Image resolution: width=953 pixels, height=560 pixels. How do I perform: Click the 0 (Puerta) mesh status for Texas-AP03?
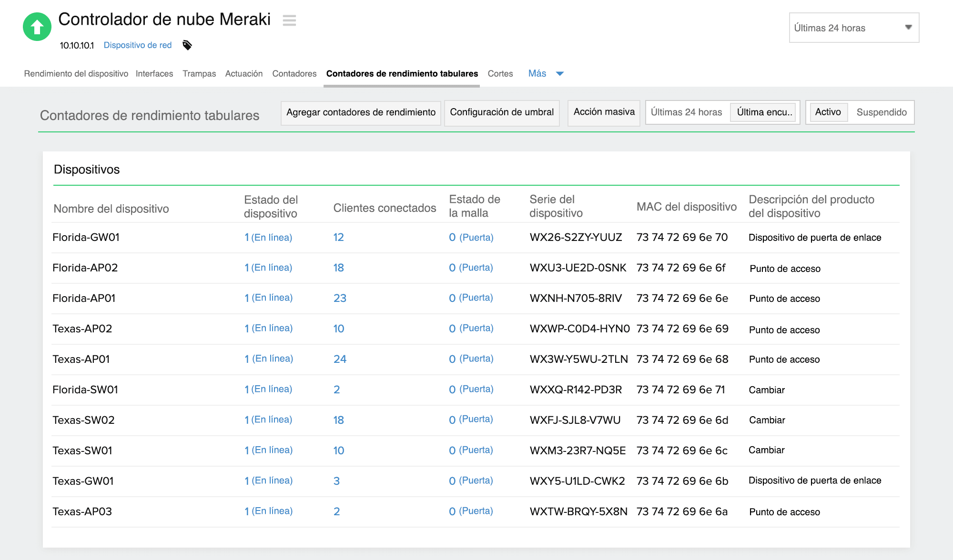coord(471,510)
